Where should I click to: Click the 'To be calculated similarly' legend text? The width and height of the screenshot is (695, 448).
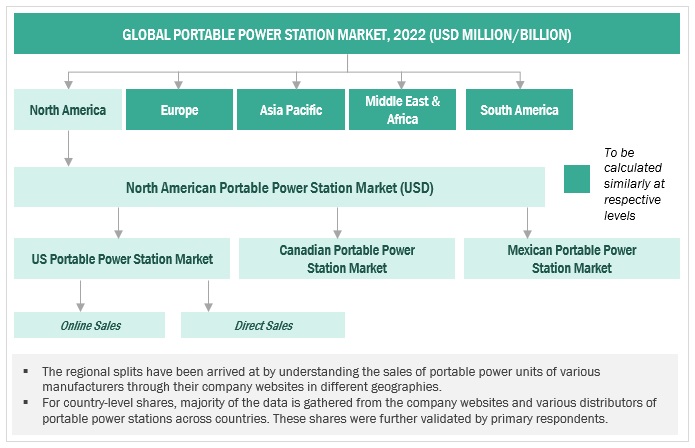(639, 184)
